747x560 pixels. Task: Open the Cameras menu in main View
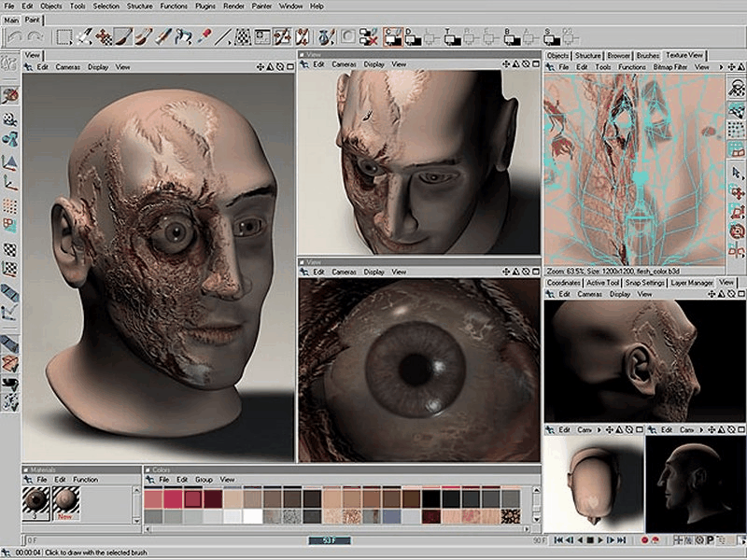pyautogui.click(x=67, y=67)
